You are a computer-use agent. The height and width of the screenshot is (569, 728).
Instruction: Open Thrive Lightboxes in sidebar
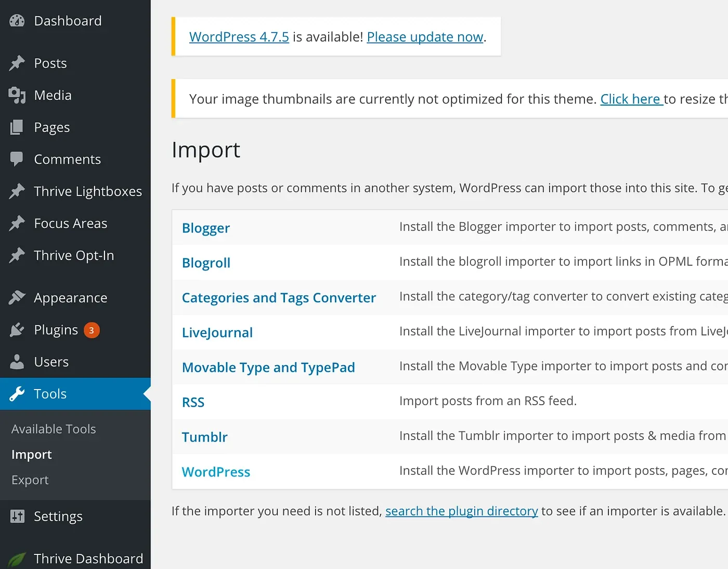point(88,191)
